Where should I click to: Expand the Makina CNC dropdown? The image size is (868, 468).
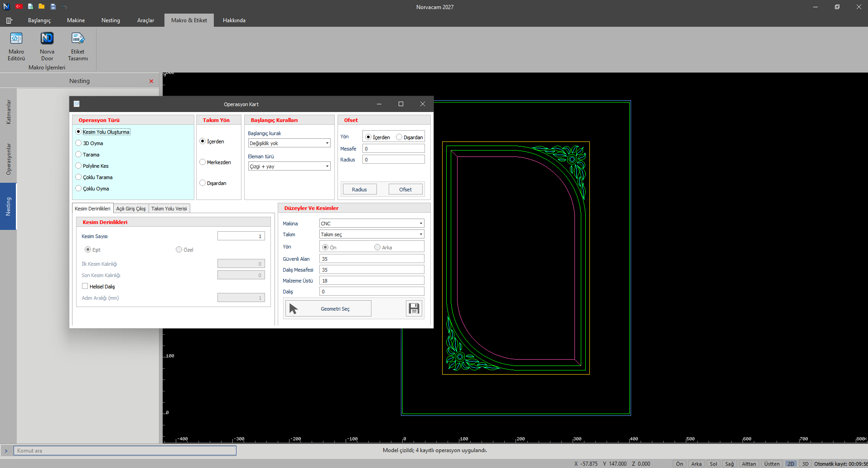click(372, 223)
